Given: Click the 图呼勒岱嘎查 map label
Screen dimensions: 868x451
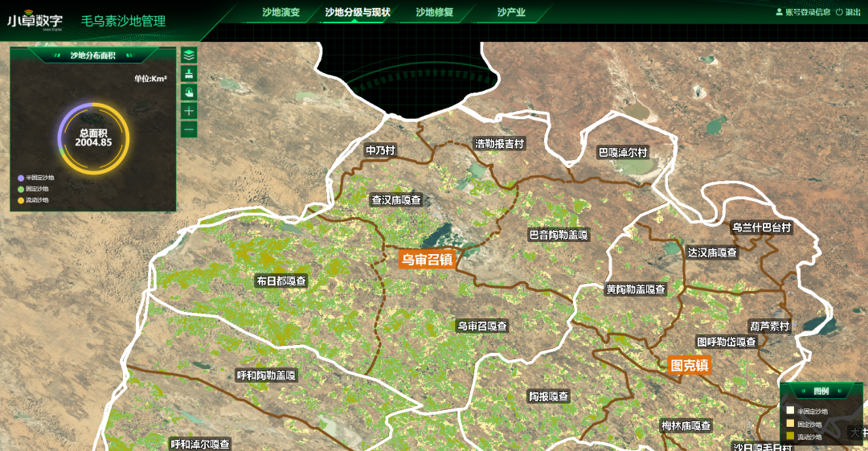Looking at the screenshot, I should [x=727, y=342].
